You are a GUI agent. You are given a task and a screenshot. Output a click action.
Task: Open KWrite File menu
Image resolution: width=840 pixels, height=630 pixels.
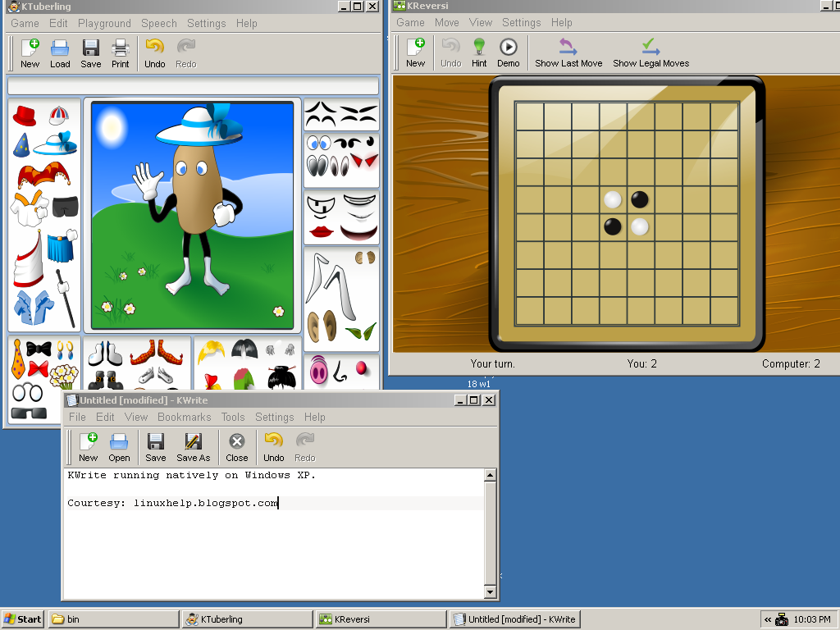pos(77,417)
